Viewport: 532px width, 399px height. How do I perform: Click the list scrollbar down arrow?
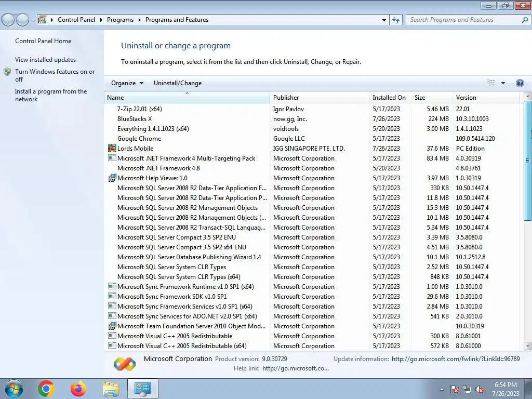coord(528,346)
